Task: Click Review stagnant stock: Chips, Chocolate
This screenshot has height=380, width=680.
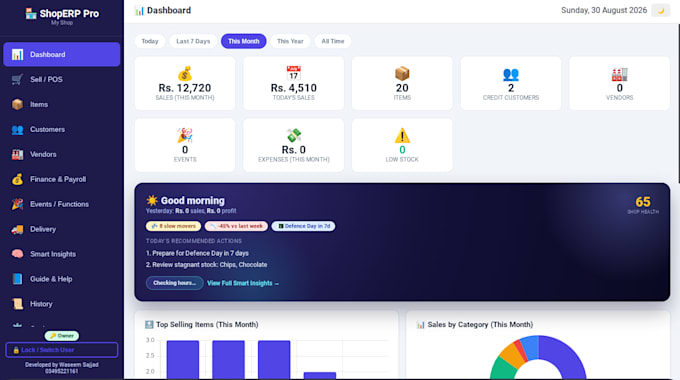Action: 206,265
